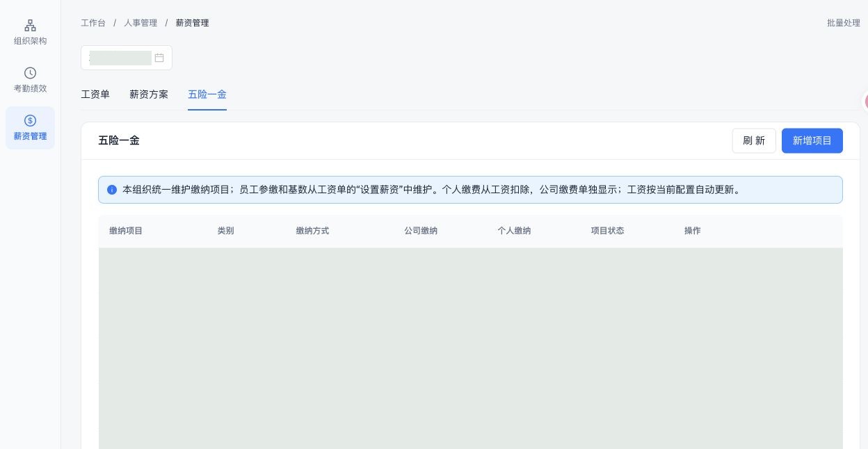The width and height of the screenshot is (868, 449).
Task: Open 组织架构 in the sidebar
Action: (30, 33)
